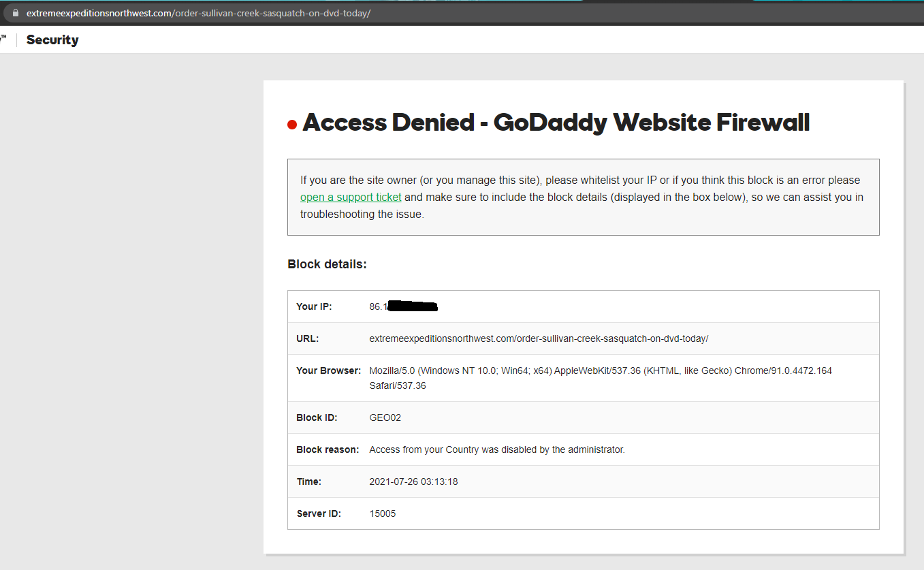Click the browser address bar URL text
The width and height of the screenshot is (924, 570).
coord(198,13)
